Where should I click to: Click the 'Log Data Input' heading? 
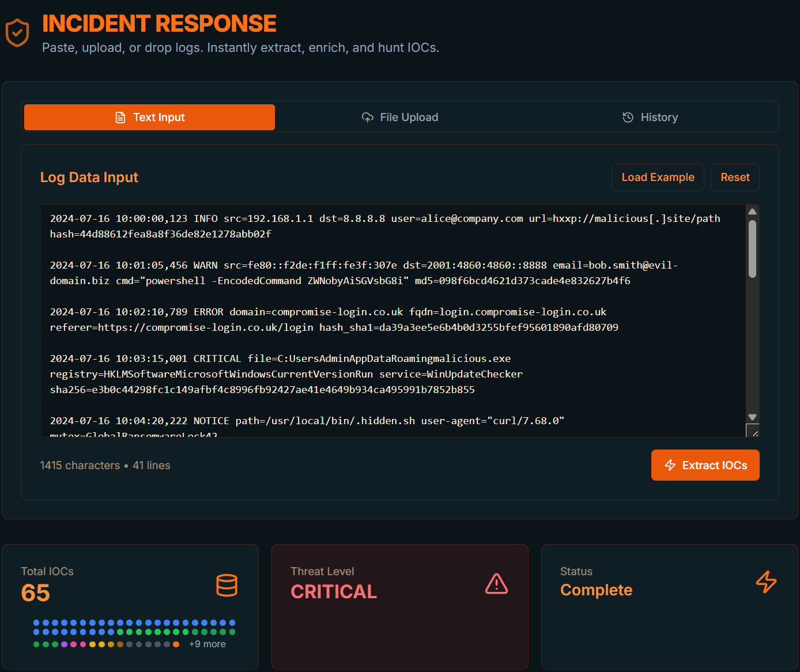[89, 178]
